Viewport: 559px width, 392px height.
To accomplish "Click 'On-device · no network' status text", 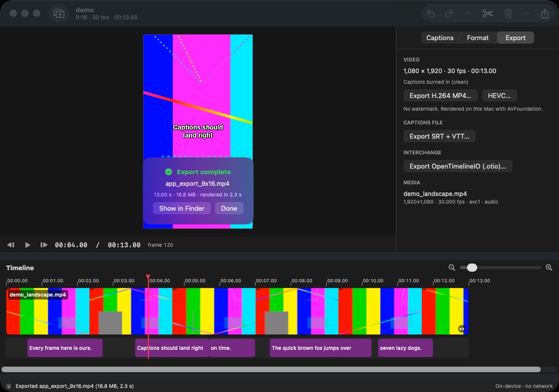I will tap(524, 386).
